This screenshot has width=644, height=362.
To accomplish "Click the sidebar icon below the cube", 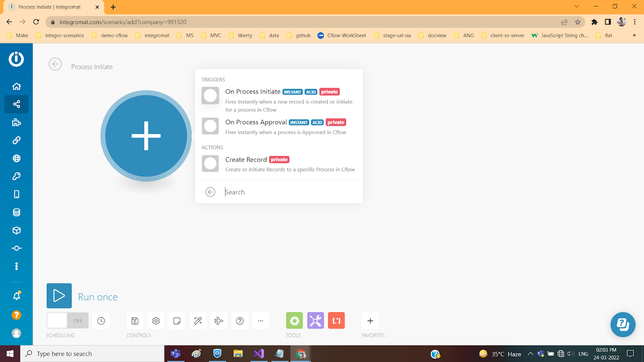I will [17, 248].
